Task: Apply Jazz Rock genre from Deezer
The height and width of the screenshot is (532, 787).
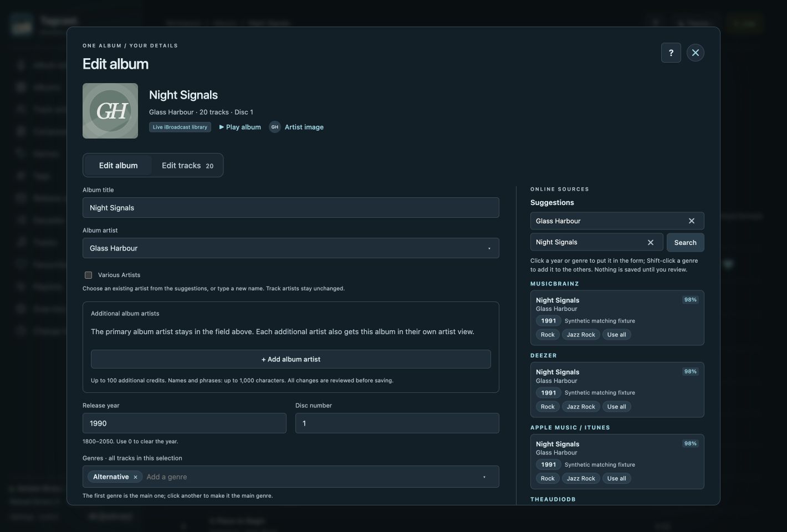Action: coord(581,407)
